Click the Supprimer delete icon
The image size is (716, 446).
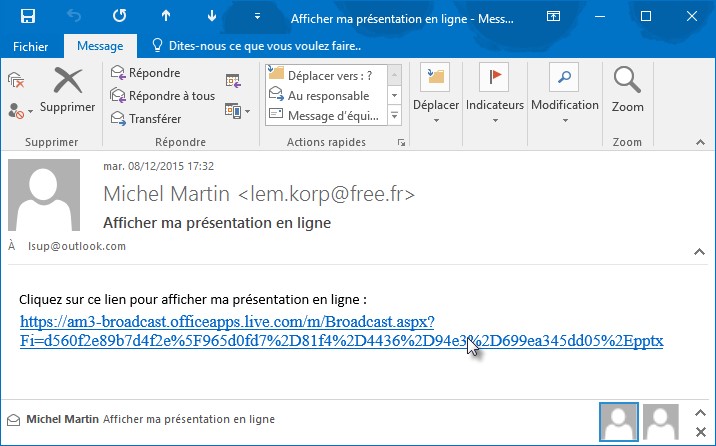67,88
